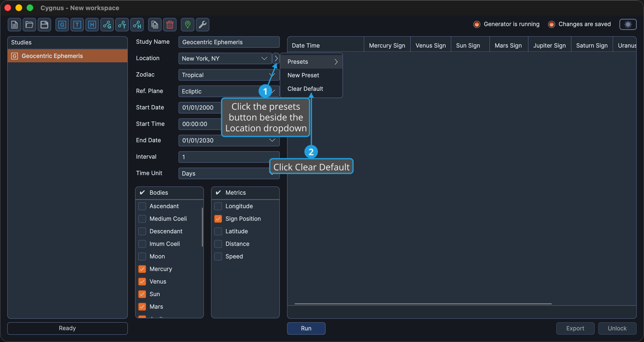Toggle all Metrics checkmark header
This screenshot has width=644, height=342.
coord(218,193)
